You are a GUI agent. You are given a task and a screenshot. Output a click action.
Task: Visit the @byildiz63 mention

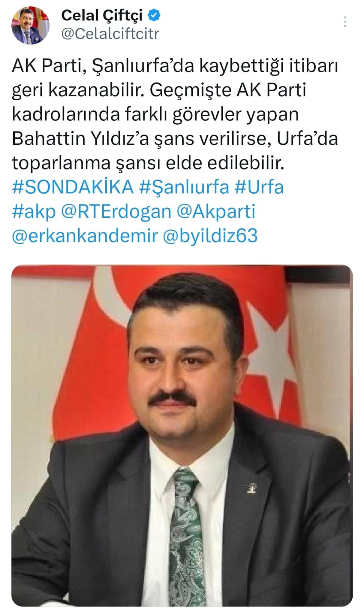coord(210,236)
